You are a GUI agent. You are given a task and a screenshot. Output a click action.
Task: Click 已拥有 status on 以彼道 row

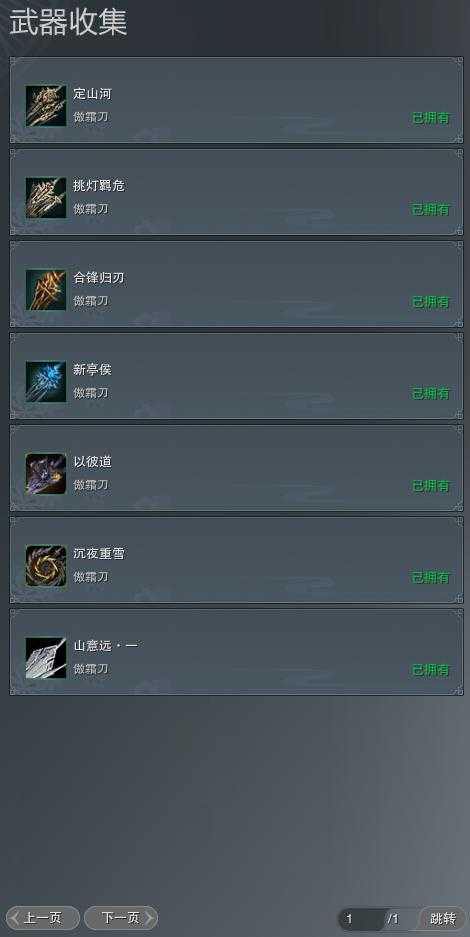click(x=431, y=486)
